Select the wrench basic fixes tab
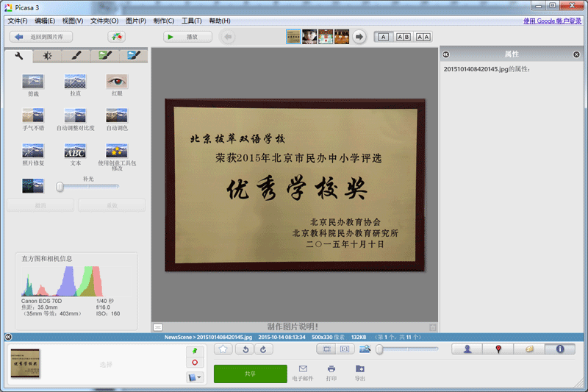The height and width of the screenshot is (392, 588). tap(19, 56)
